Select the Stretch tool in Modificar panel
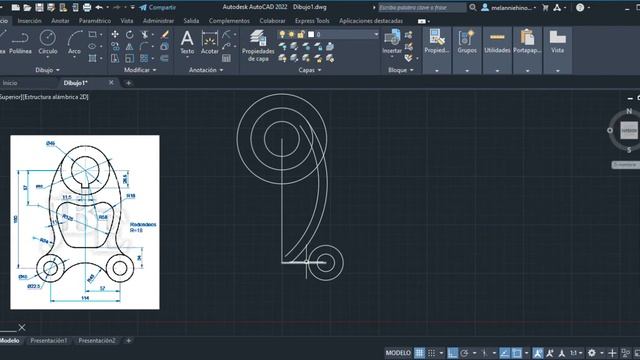Viewport: 640px width, 360px height. click(115, 58)
